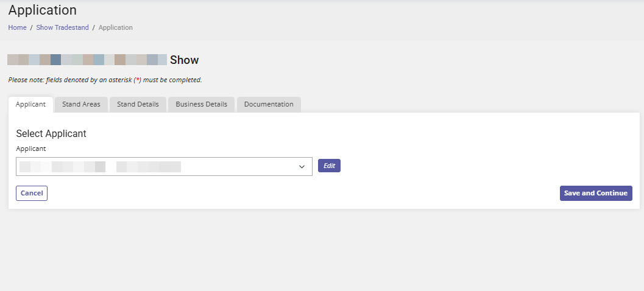Click the chevron arrow in Applicant dropdown
Screen dimensions: 644x291
pos(302,167)
